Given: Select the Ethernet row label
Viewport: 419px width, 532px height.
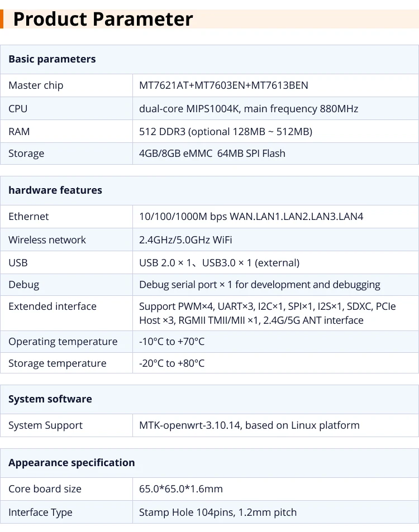Looking at the screenshot, I should pos(28,217).
